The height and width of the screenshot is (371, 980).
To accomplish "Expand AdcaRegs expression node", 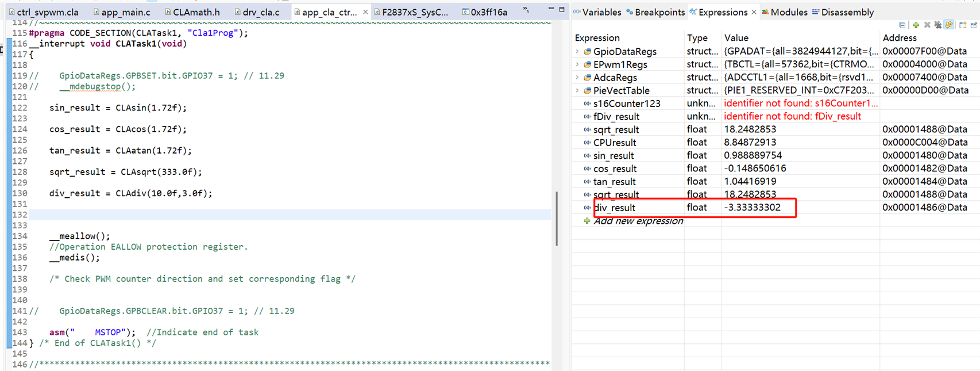I will 577,78.
